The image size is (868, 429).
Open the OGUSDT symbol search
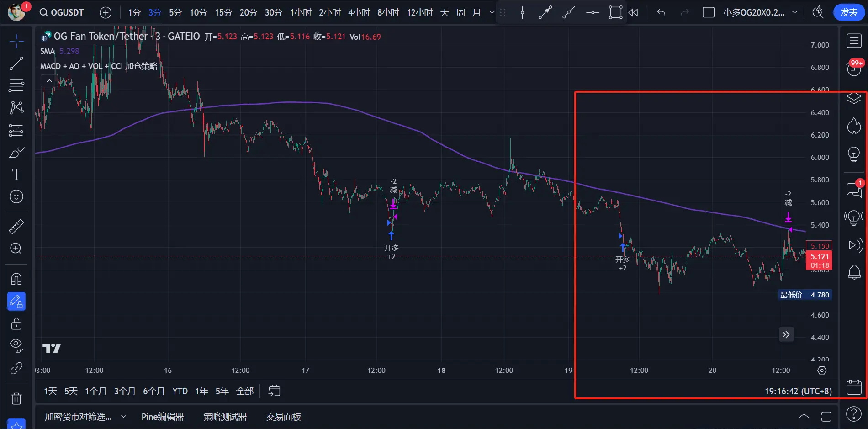coord(62,12)
